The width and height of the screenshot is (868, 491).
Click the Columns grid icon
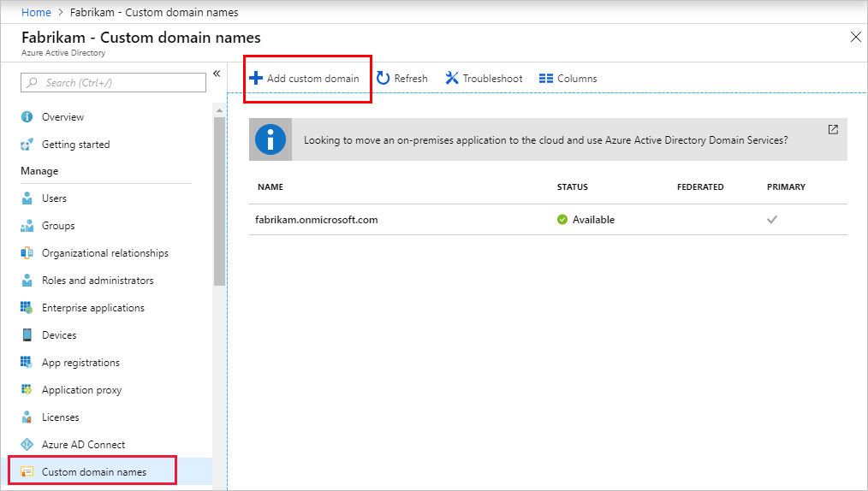(x=546, y=79)
